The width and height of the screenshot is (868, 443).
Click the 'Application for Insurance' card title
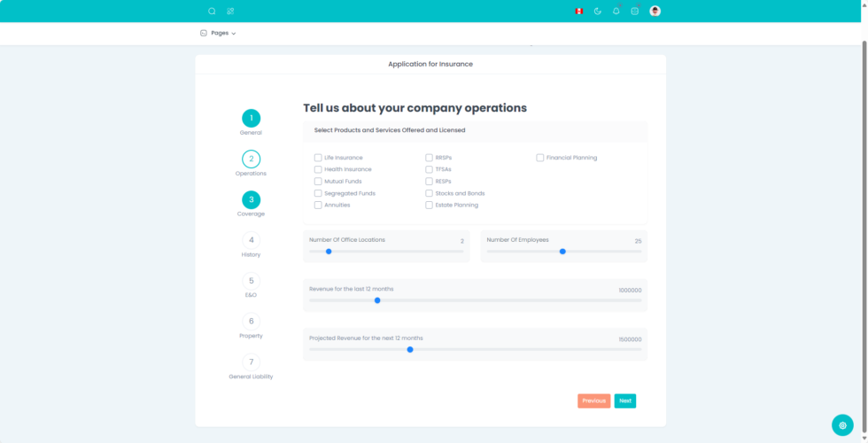click(x=430, y=64)
